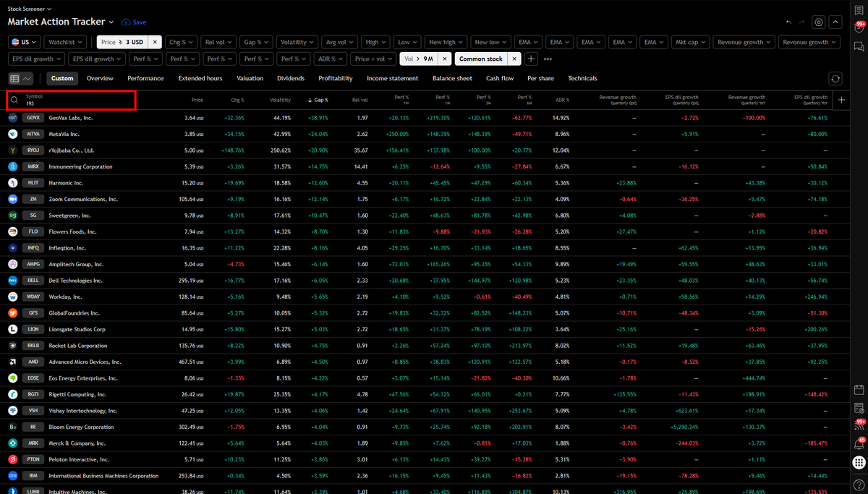
Task: Edit the Vol > 9M filter pill
Action: point(419,59)
